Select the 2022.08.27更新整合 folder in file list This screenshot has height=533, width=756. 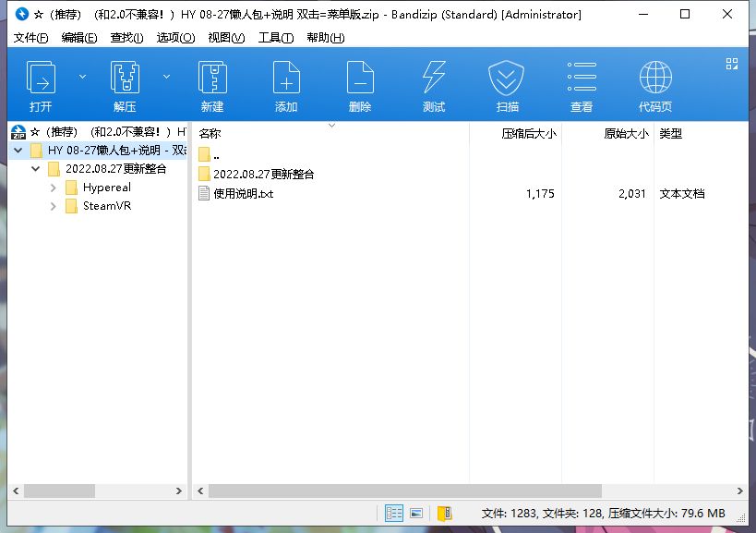tap(264, 175)
